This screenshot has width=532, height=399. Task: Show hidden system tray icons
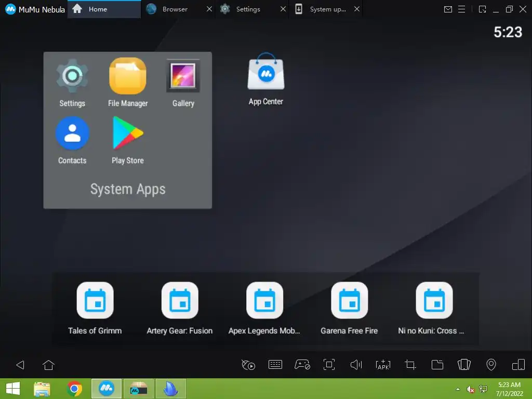[x=458, y=389]
